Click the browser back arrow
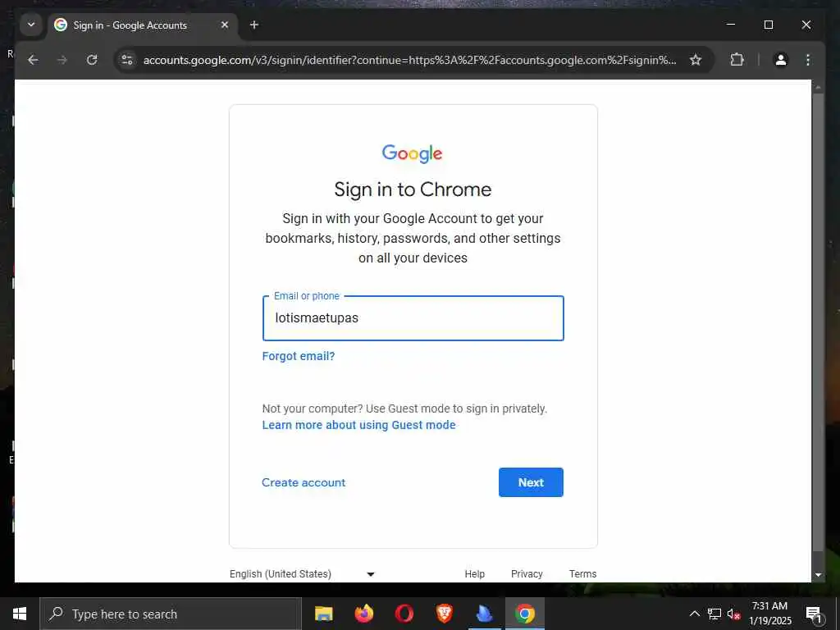 pos(33,60)
